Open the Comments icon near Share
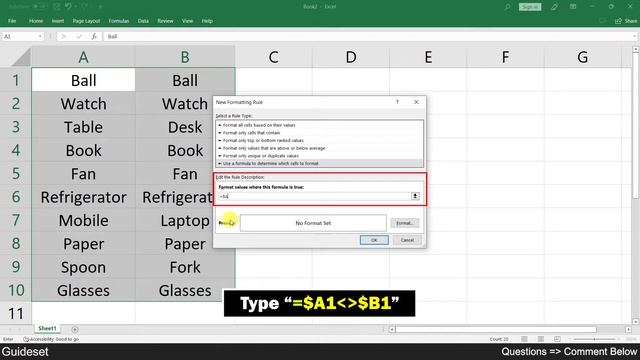Image resolution: width=640 pixels, height=360 pixels. [x=602, y=21]
